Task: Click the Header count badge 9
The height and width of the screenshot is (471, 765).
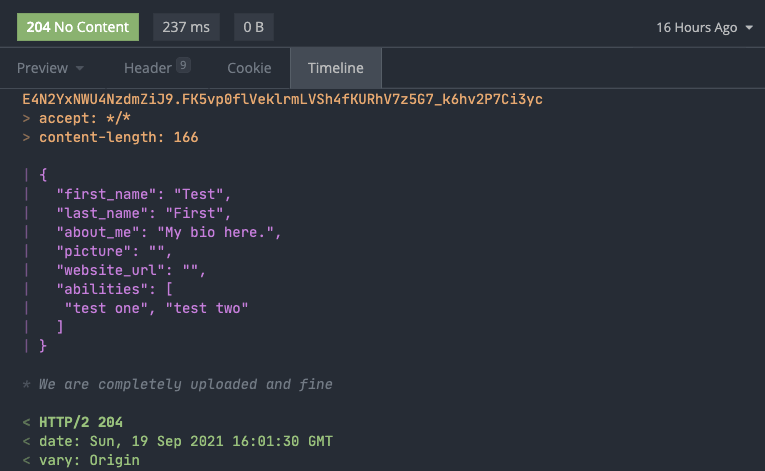Action: [183, 65]
